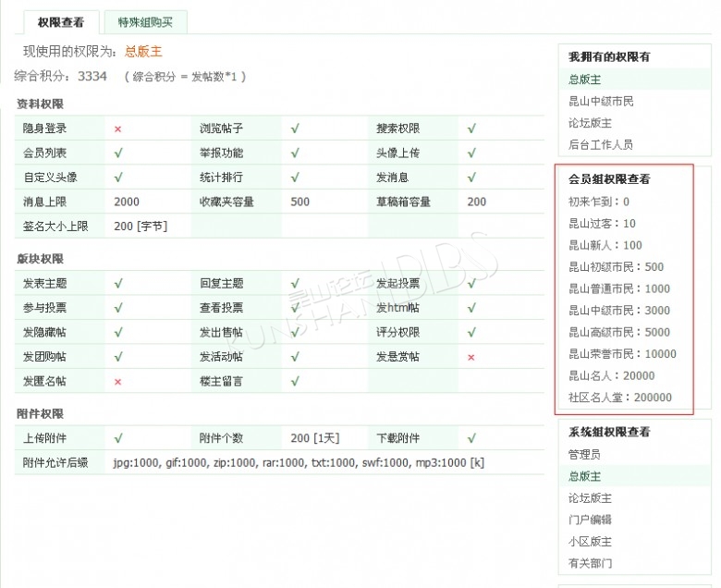The width and height of the screenshot is (721, 588).
Task: Click check mark icon beside 会员列表
Action: coord(118,153)
